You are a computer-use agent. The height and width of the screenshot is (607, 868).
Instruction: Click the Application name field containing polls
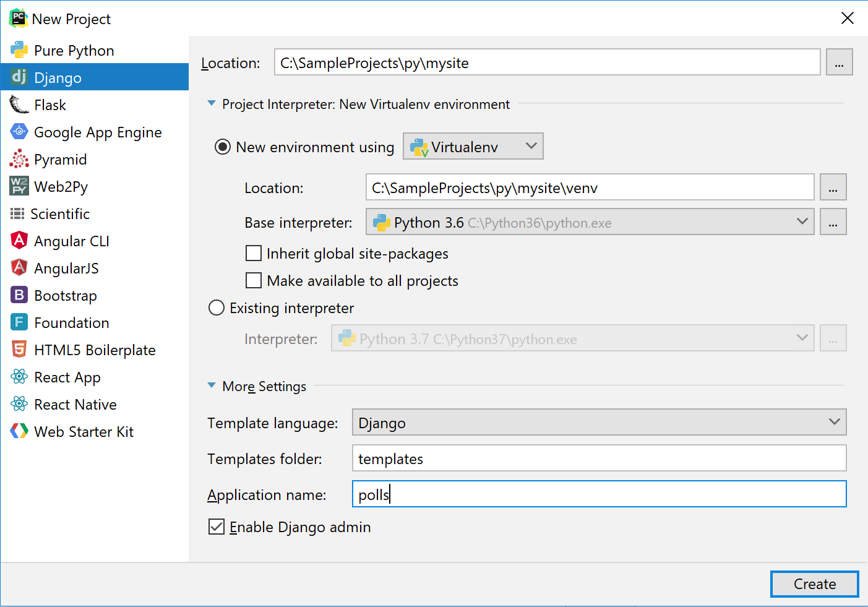599,494
